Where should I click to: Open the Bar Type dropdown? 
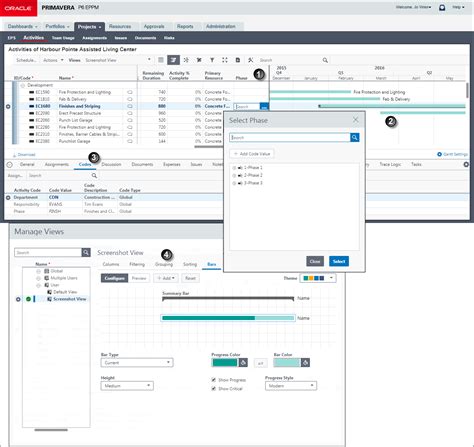137,362
